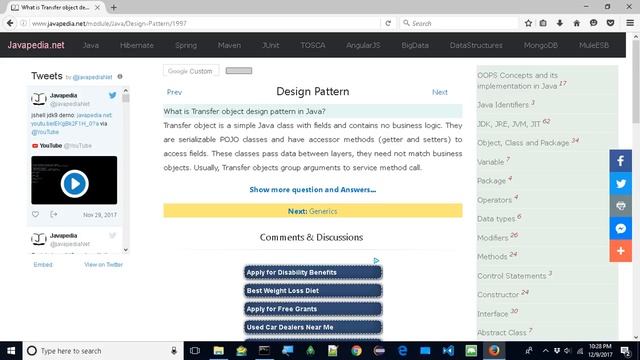Go back with the browser back arrow
This screenshot has height=360, width=640.
[x=10, y=23]
